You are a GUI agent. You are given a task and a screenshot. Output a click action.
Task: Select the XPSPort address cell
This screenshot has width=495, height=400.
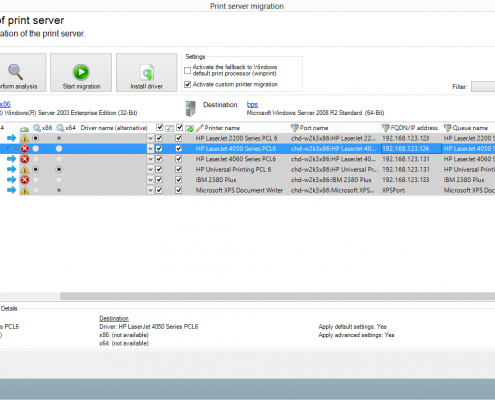[x=393, y=190]
